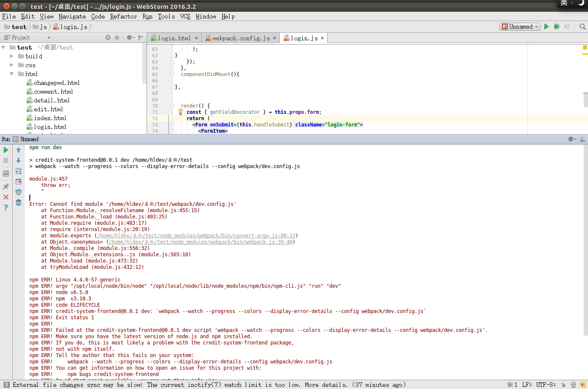The image size is (588, 389).
Task: Close the Run tab with red X
Action: (6, 197)
